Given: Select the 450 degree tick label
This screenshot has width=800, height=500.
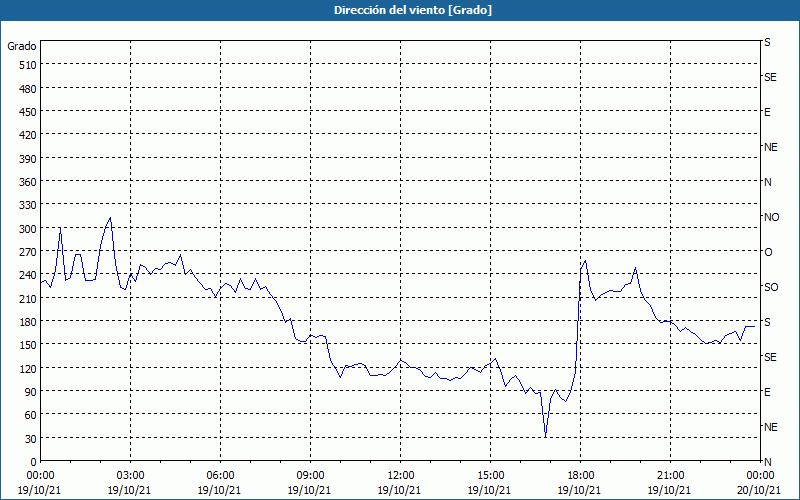Looking at the screenshot, I should tap(29, 112).
